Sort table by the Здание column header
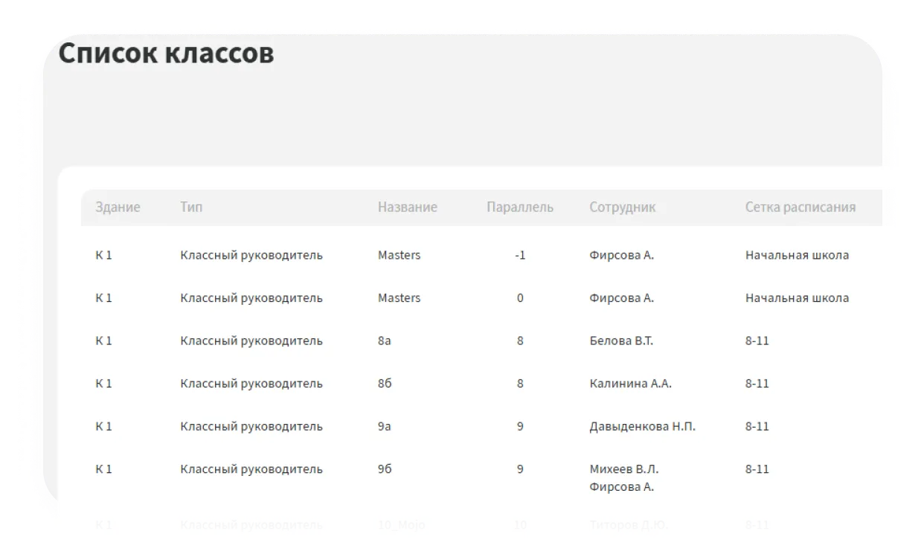The width and height of the screenshot is (924, 560). pos(117,207)
